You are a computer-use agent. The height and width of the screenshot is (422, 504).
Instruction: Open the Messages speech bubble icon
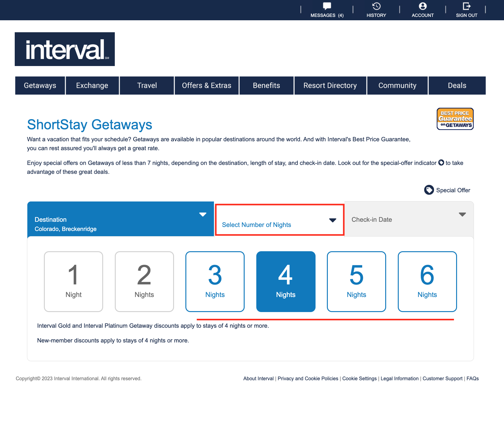click(327, 6)
